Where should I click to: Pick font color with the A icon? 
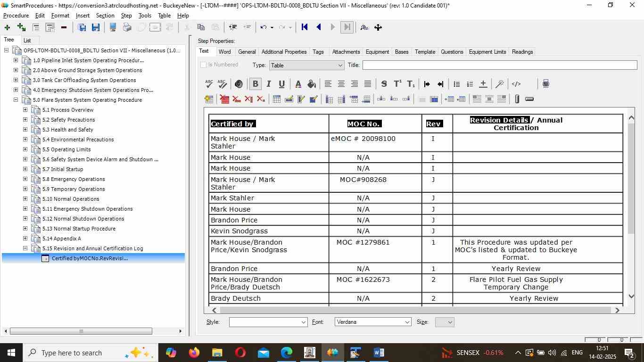[x=298, y=84]
